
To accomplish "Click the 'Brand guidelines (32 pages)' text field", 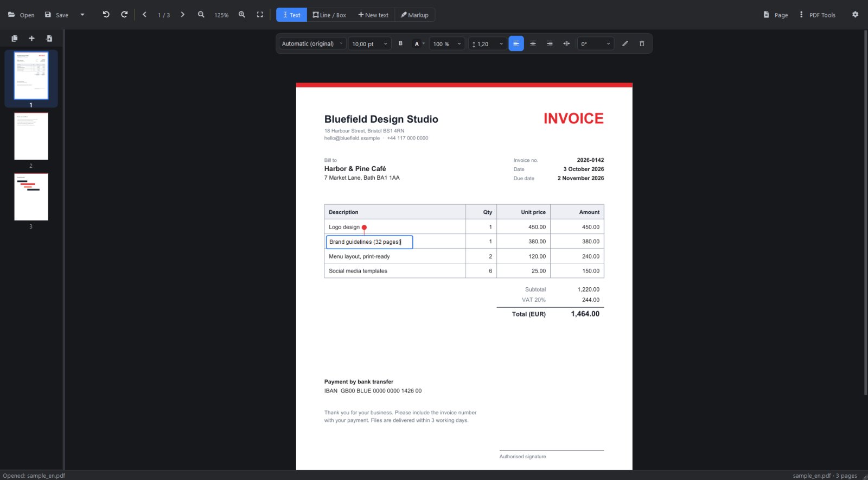I will tap(369, 242).
